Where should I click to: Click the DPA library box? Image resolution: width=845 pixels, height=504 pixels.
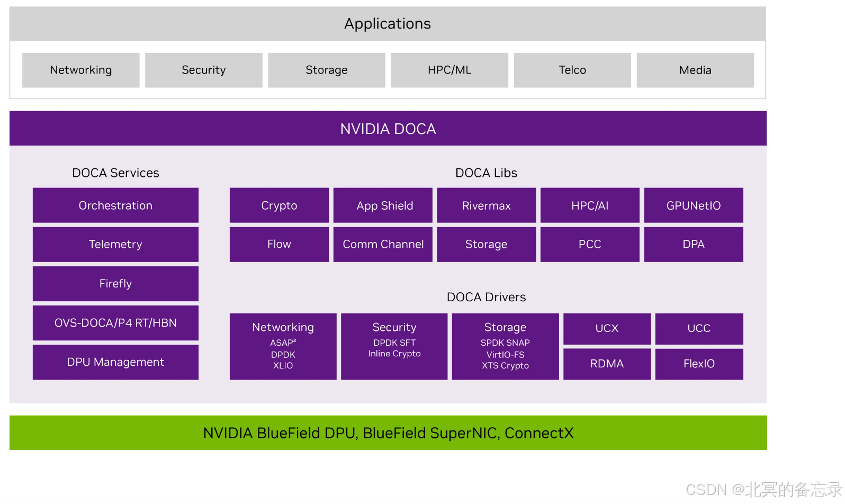point(694,245)
